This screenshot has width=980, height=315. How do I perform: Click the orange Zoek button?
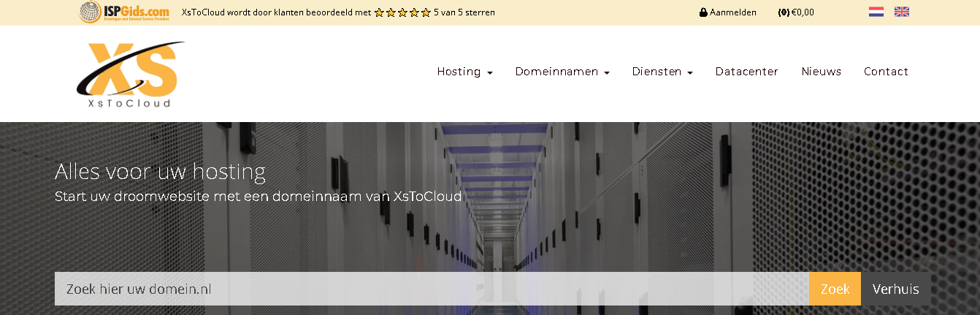(835, 289)
